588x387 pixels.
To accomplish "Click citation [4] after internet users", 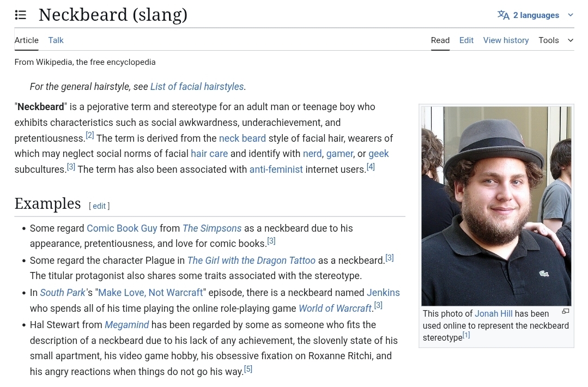I will 371,166.
